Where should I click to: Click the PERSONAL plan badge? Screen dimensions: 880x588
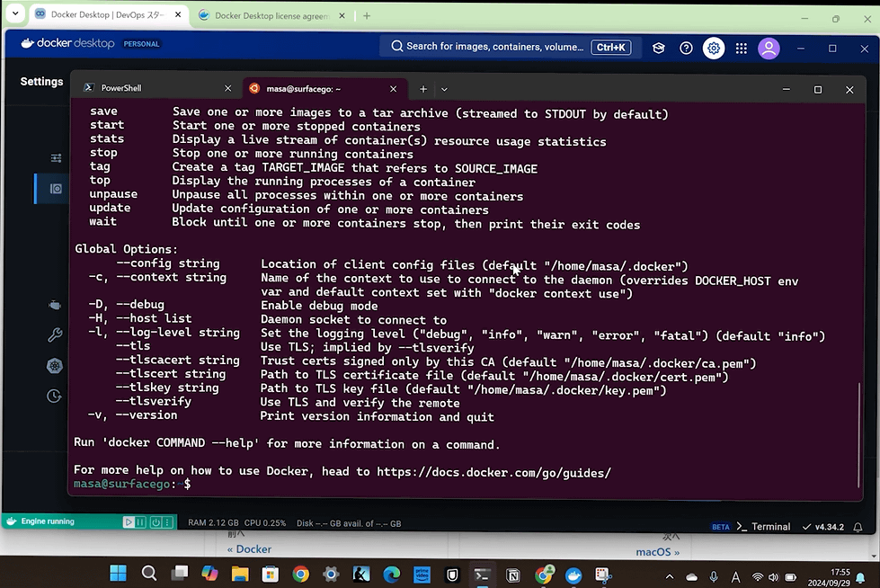point(141,44)
